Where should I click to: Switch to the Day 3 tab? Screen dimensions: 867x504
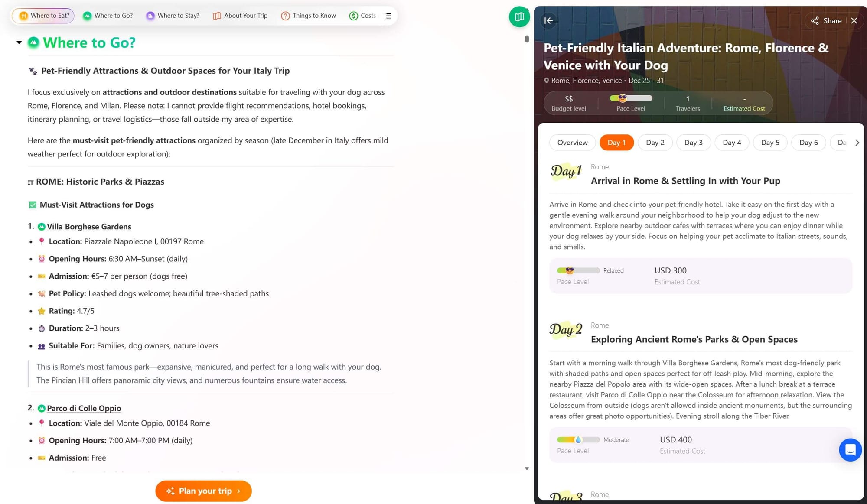(x=693, y=143)
